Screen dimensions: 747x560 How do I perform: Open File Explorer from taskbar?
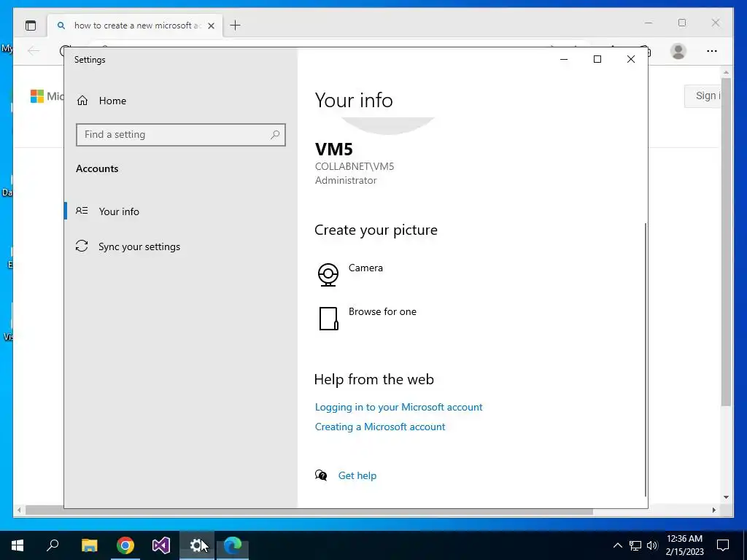click(x=89, y=545)
